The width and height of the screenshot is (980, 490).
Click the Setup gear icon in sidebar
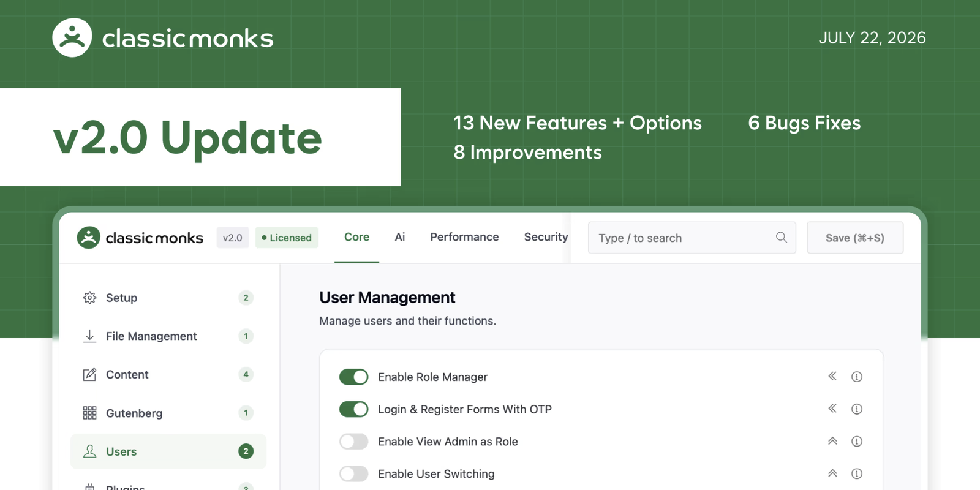tap(89, 298)
